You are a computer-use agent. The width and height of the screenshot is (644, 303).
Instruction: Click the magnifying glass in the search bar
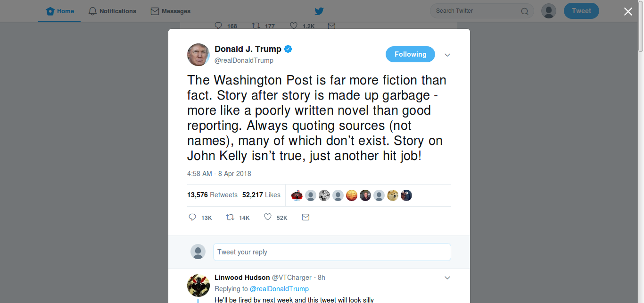[524, 10]
